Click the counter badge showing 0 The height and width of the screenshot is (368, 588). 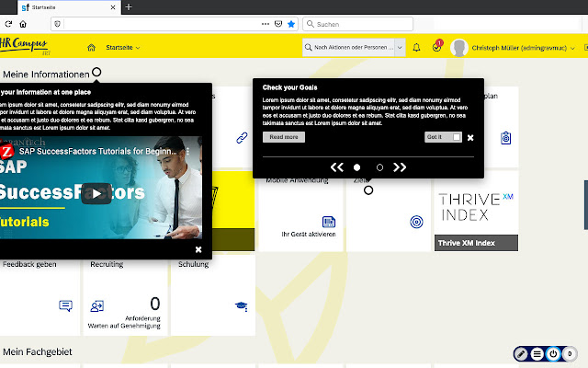(x=570, y=353)
